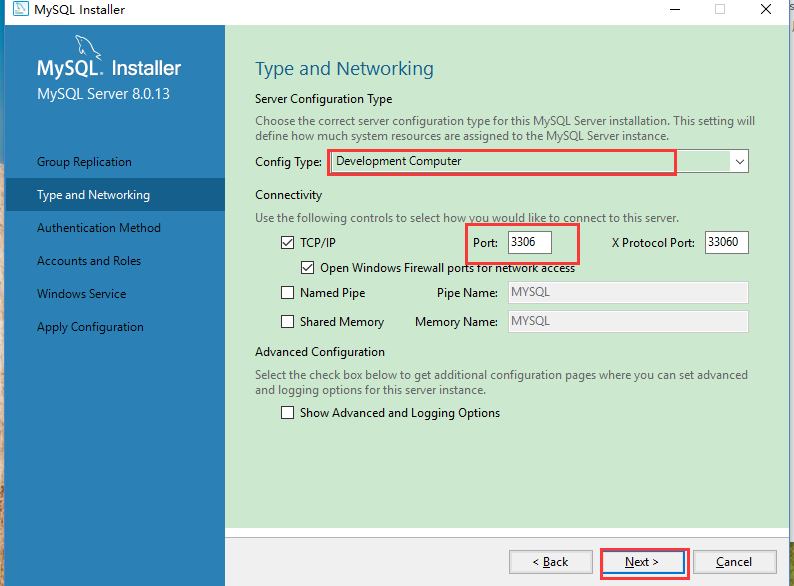The height and width of the screenshot is (586, 794).
Task: Open Apply Configuration step
Action: [90, 327]
